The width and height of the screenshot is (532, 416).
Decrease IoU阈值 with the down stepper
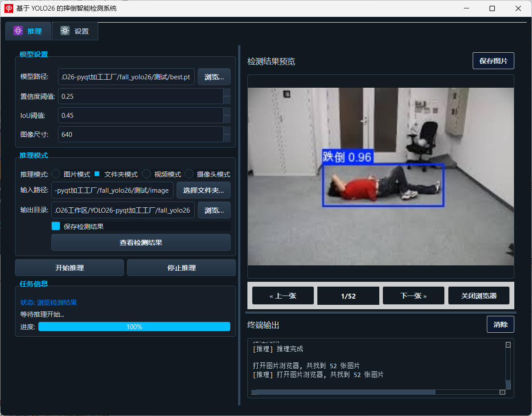(227, 119)
